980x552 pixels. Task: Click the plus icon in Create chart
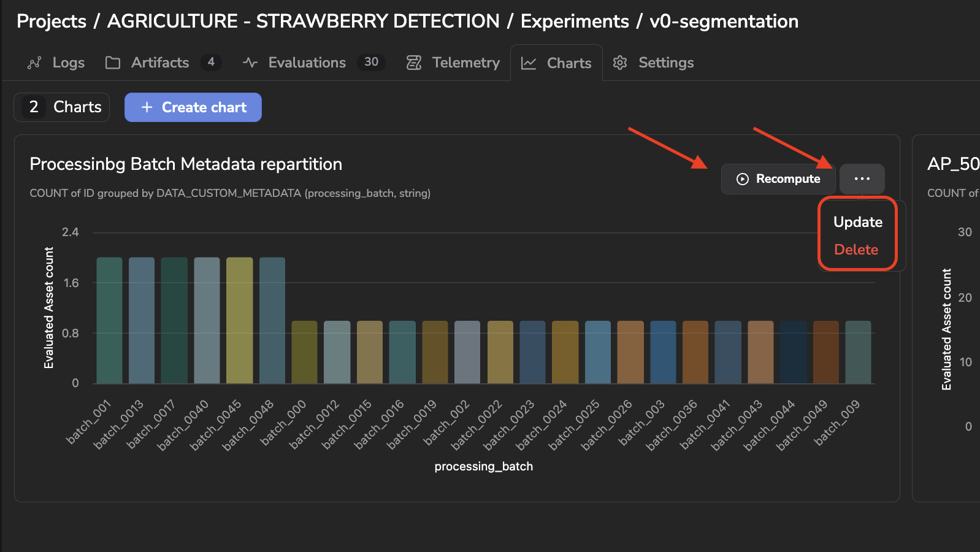(x=147, y=107)
